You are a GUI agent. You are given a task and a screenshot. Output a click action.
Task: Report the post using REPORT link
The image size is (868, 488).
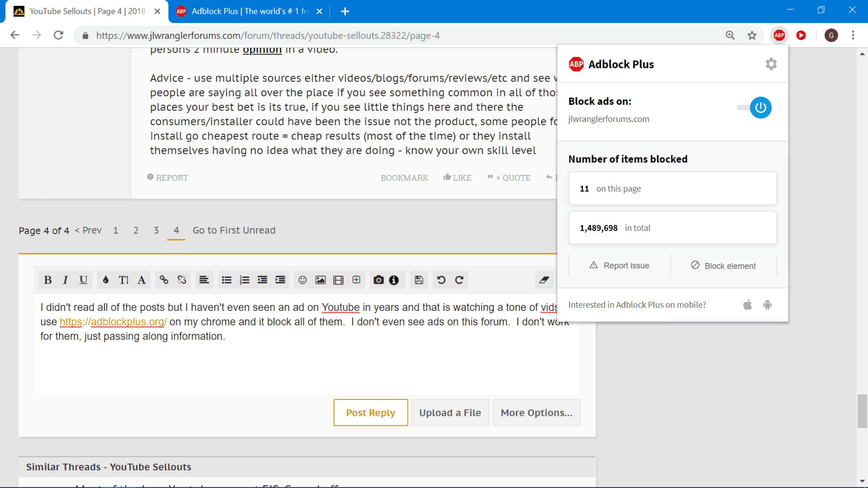(x=168, y=178)
